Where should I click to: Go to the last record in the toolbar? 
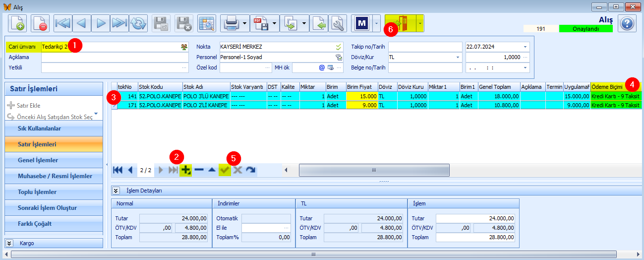pos(119,23)
